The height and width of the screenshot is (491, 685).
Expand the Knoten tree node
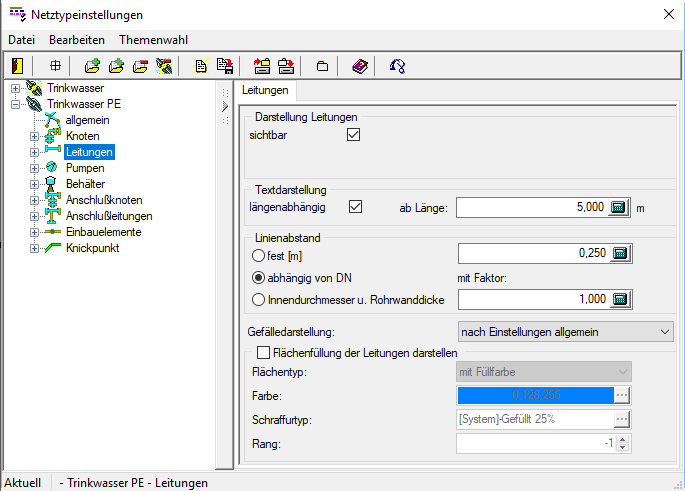click(x=35, y=136)
